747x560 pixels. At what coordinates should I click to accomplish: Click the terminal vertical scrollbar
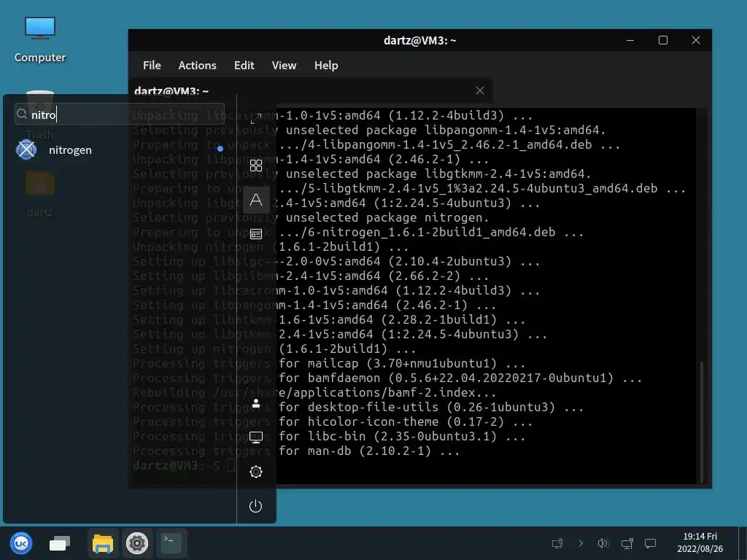(x=701, y=421)
